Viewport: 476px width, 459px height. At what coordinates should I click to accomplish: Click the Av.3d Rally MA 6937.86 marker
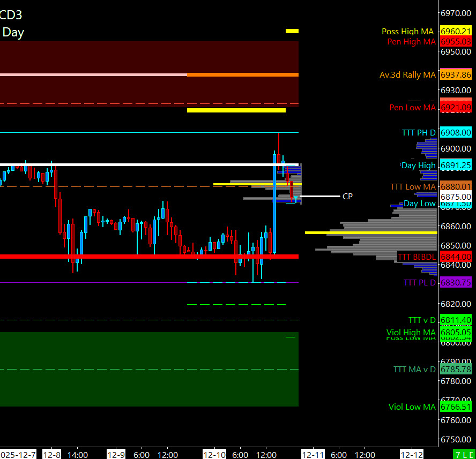455,75
